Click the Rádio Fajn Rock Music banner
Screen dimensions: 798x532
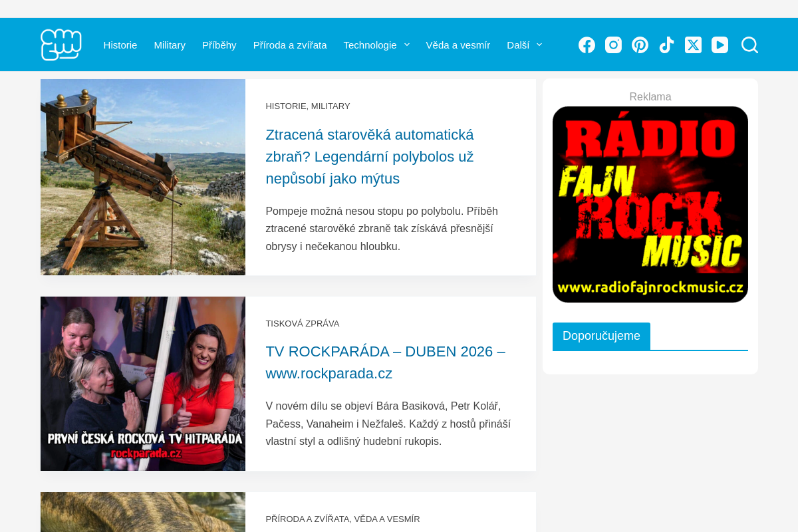[650, 204]
